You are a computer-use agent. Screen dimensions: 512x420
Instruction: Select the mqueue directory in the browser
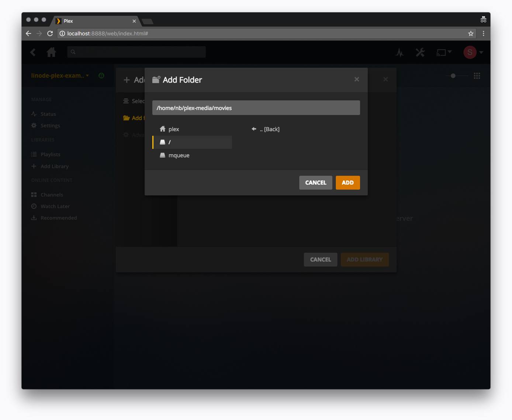pos(179,155)
